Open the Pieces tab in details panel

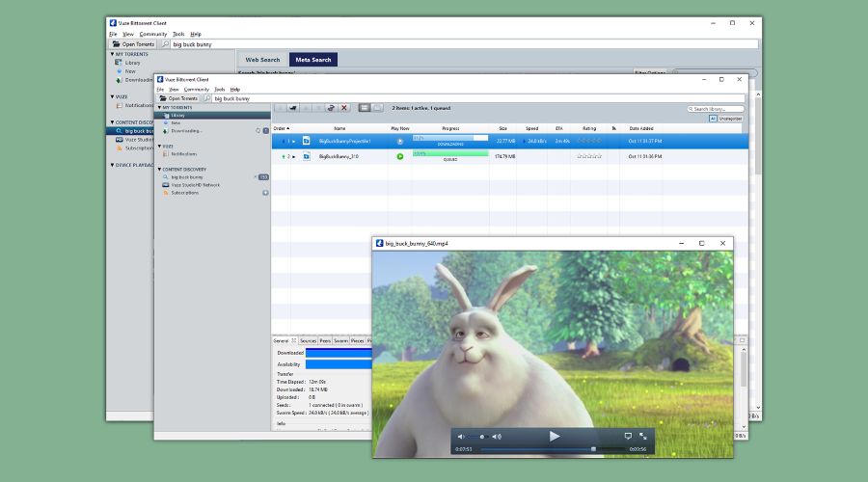pyautogui.click(x=358, y=341)
